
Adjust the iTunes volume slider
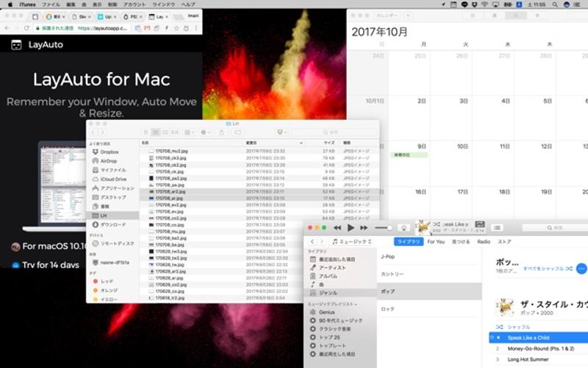tap(383, 228)
